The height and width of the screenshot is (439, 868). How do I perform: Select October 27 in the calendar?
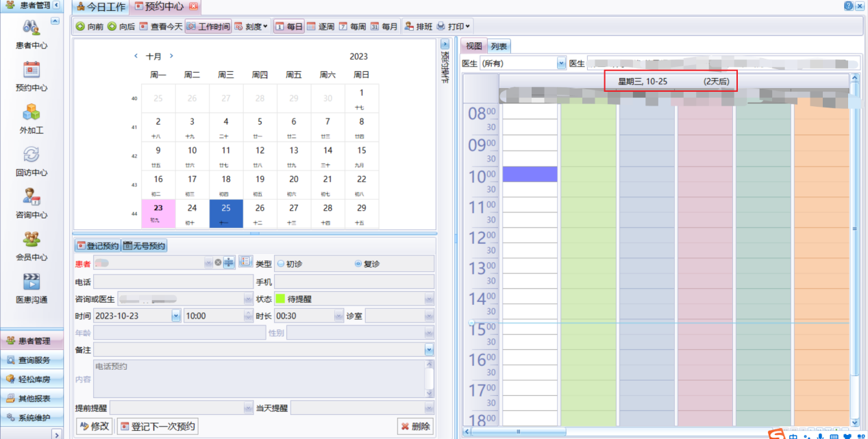pos(294,212)
